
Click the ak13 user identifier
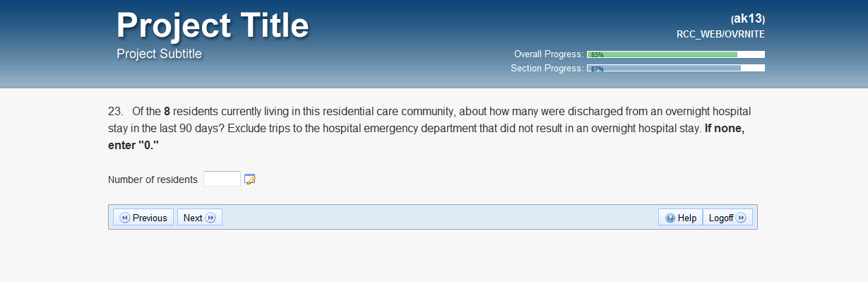tap(748, 19)
